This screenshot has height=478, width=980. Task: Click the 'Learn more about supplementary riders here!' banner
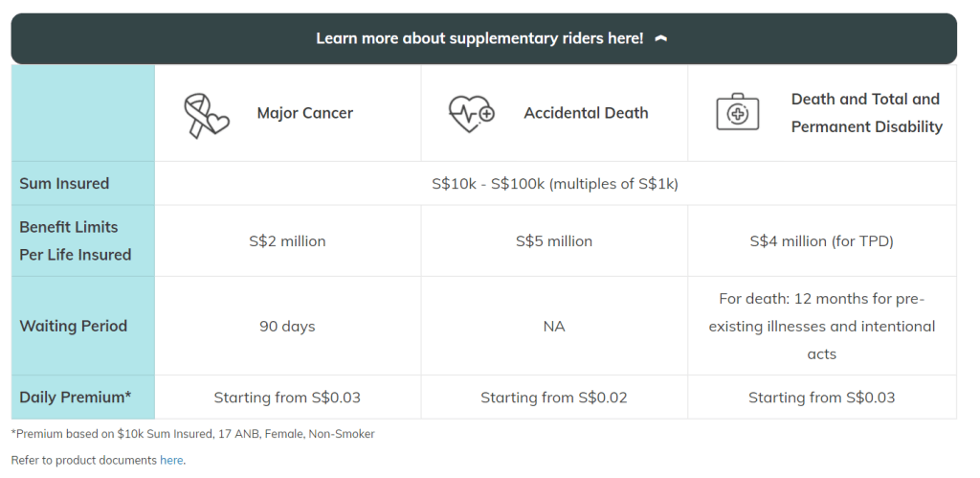[x=479, y=38]
